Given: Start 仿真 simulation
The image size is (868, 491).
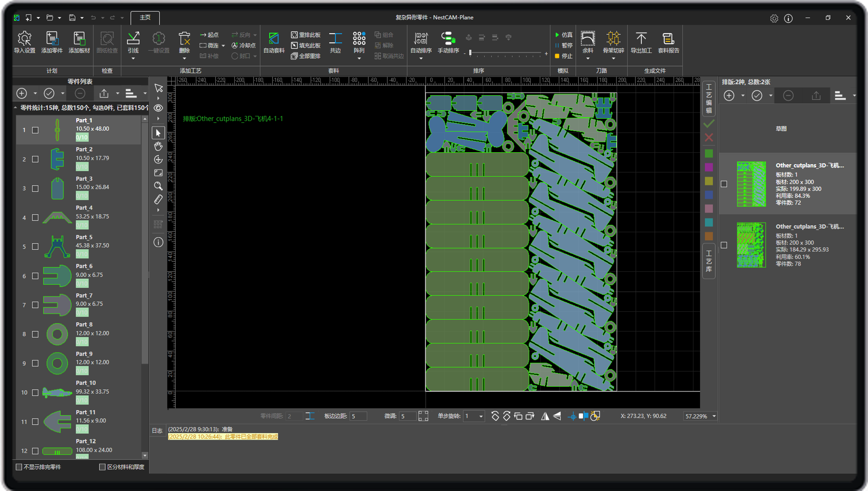Looking at the screenshot, I should 563,35.
